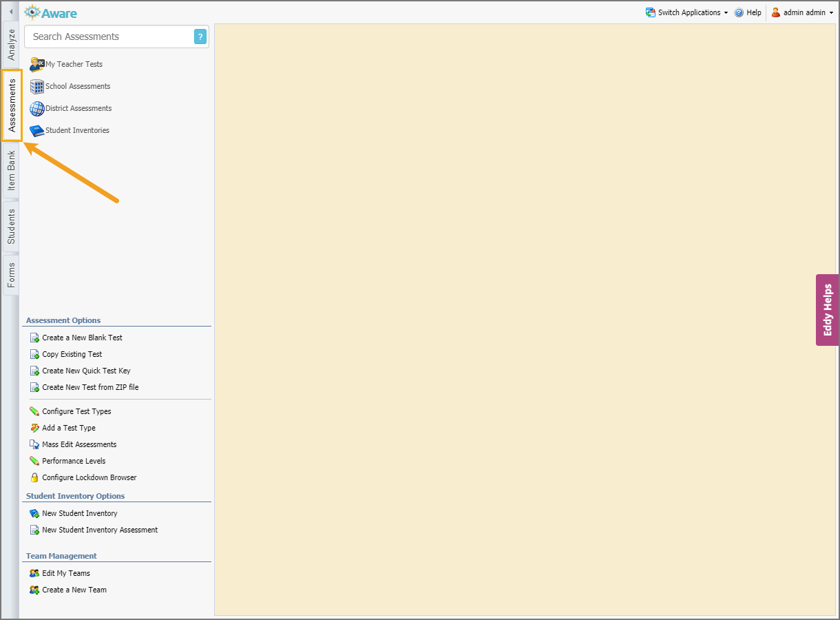Focus the Search Assessments input field

point(109,37)
